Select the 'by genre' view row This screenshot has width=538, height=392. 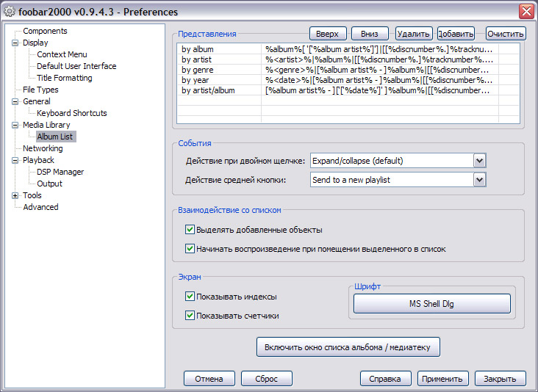pos(348,70)
